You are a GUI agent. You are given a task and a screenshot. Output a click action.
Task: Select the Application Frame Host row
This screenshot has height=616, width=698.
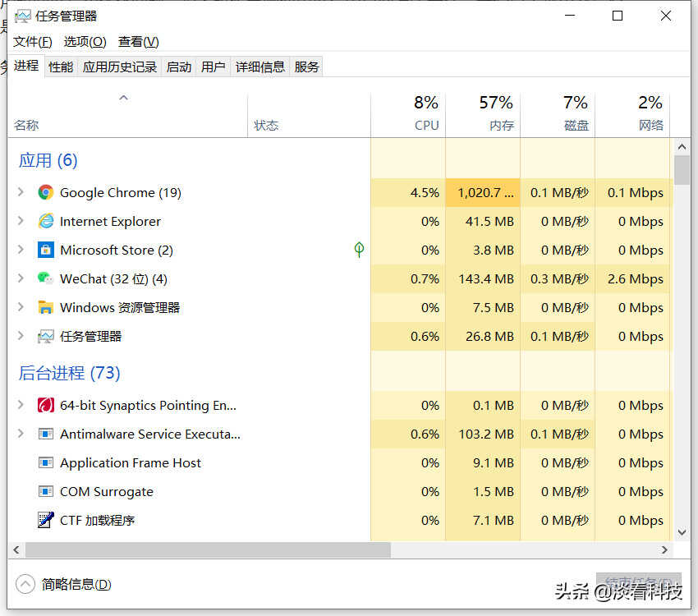(131, 463)
